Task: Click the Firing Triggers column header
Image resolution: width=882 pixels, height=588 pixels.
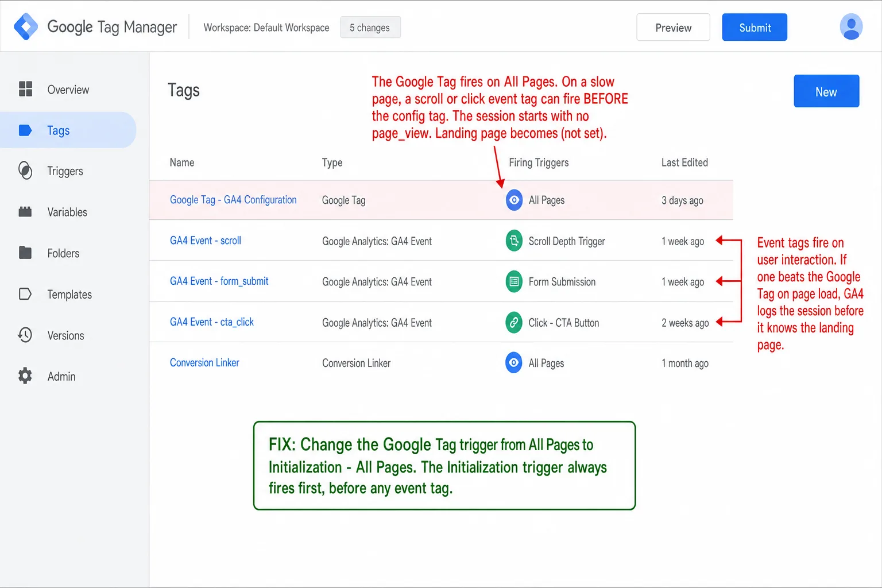Action: [x=539, y=163]
